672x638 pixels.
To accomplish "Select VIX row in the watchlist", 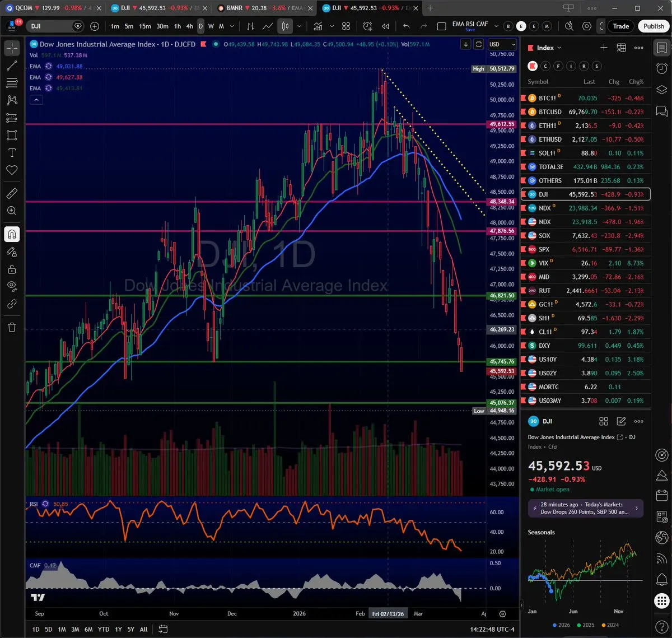I will point(586,263).
